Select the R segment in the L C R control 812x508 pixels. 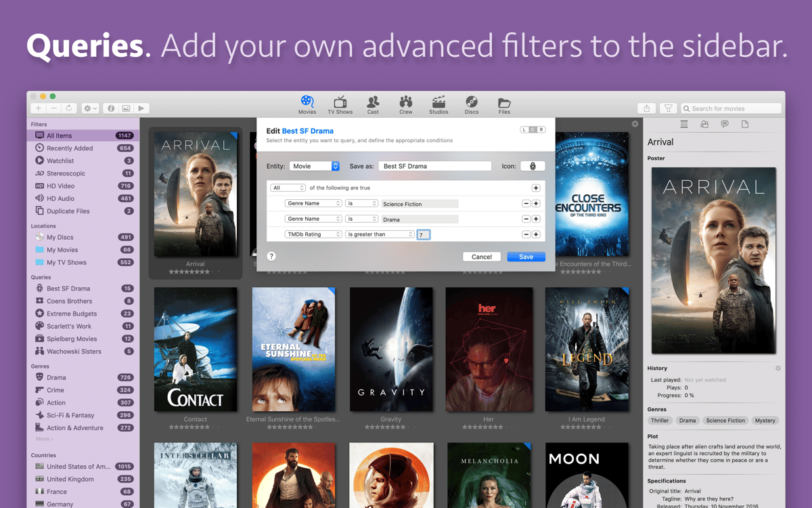pyautogui.click(x=541, y=129)
